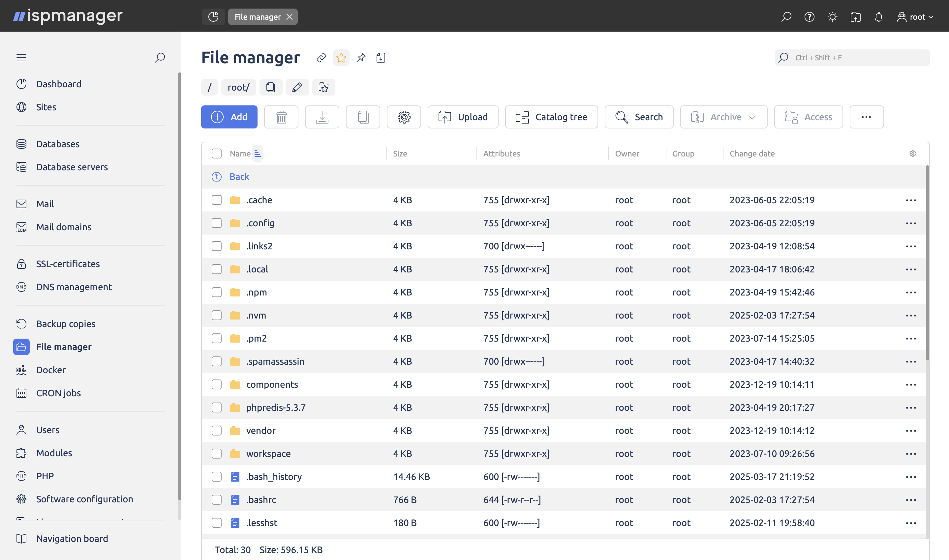Click the edit path pencil icon
This screenshot has height=560, width=949.
point(297,87)
